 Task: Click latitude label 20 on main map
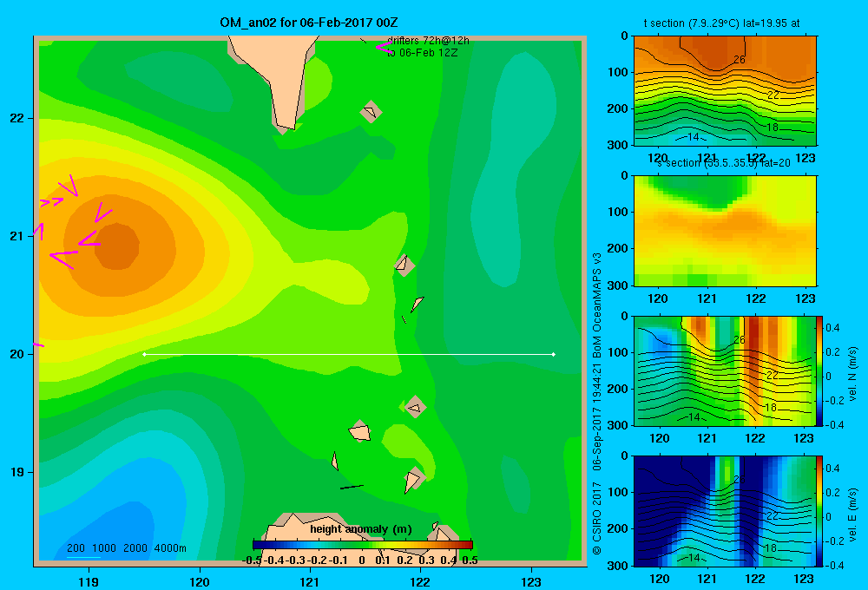tap(17, 354)
